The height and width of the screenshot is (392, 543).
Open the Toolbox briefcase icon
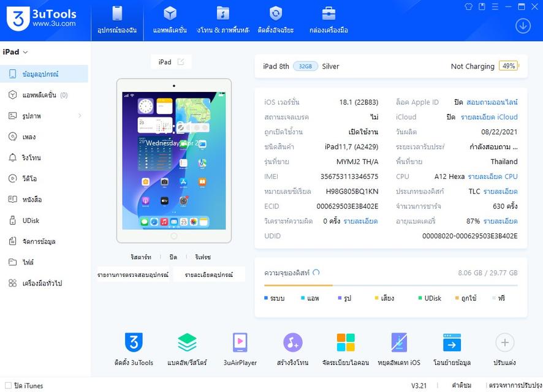[x=328, y=13]
